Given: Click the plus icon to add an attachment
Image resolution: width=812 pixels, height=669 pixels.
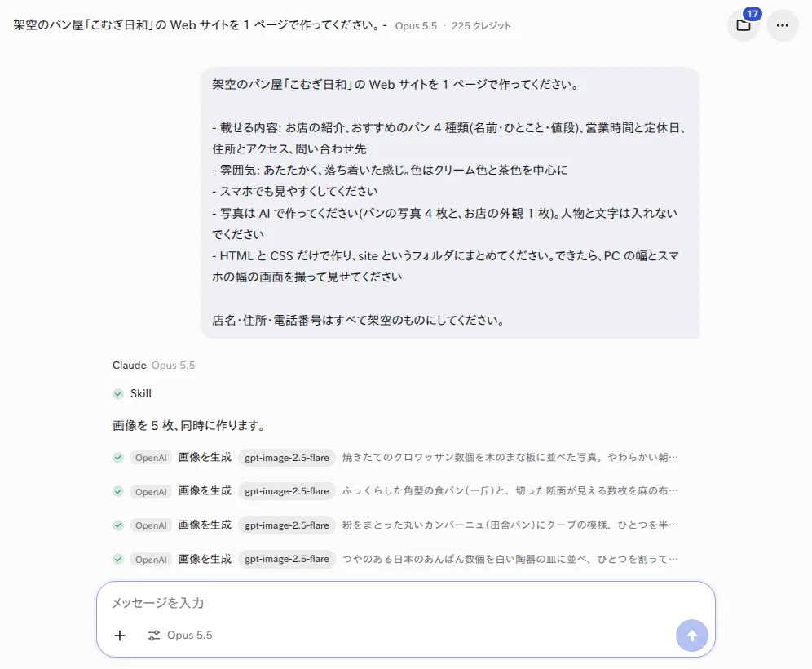Looking at the screenshot, I should (x=120, y=636).
